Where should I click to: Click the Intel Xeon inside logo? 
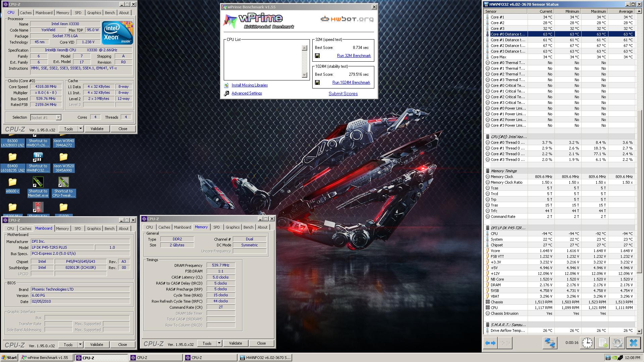[x=117, y=33]
